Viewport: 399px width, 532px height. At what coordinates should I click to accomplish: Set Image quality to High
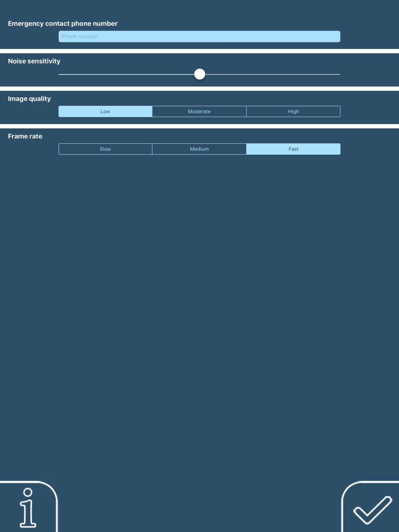[x=293, y=111]
